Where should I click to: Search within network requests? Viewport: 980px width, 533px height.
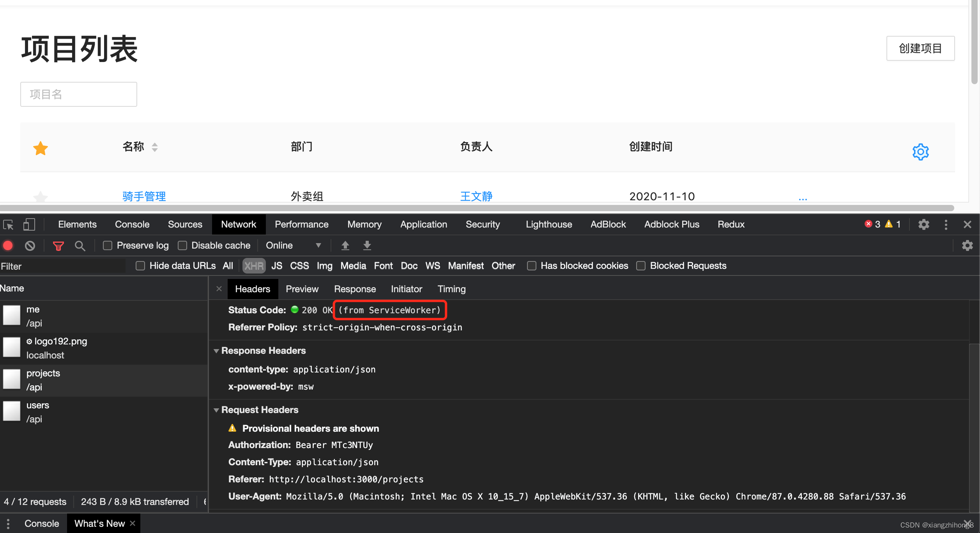[80, 245]
